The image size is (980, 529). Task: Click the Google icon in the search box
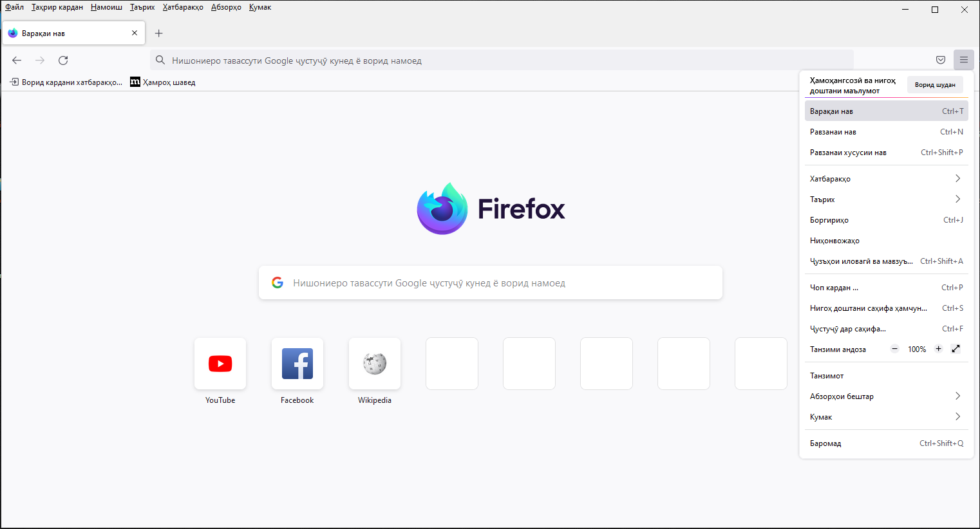pos(278,283)
